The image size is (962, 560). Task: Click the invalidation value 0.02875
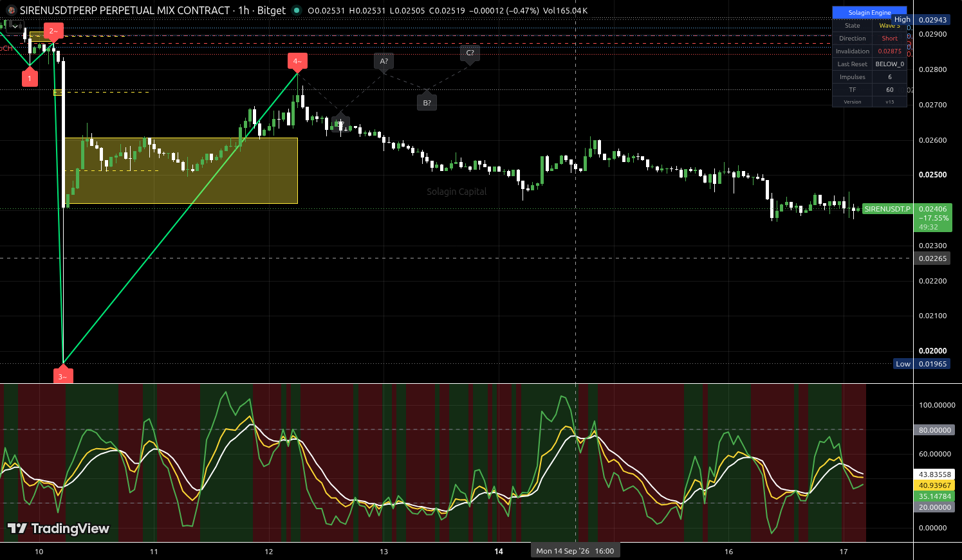[889, 51]
